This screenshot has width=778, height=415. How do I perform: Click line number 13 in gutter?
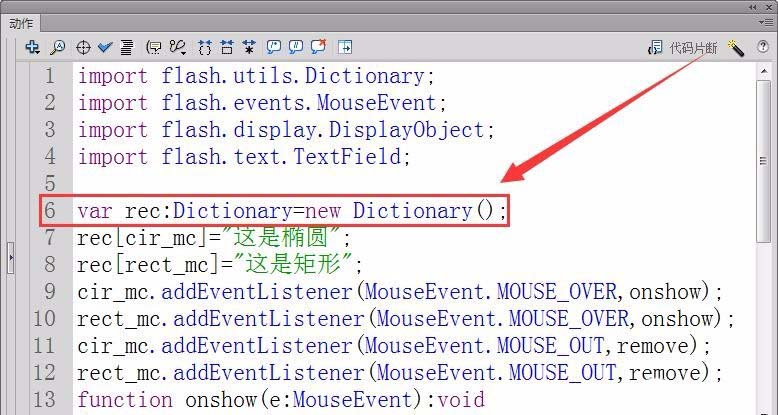44,399
